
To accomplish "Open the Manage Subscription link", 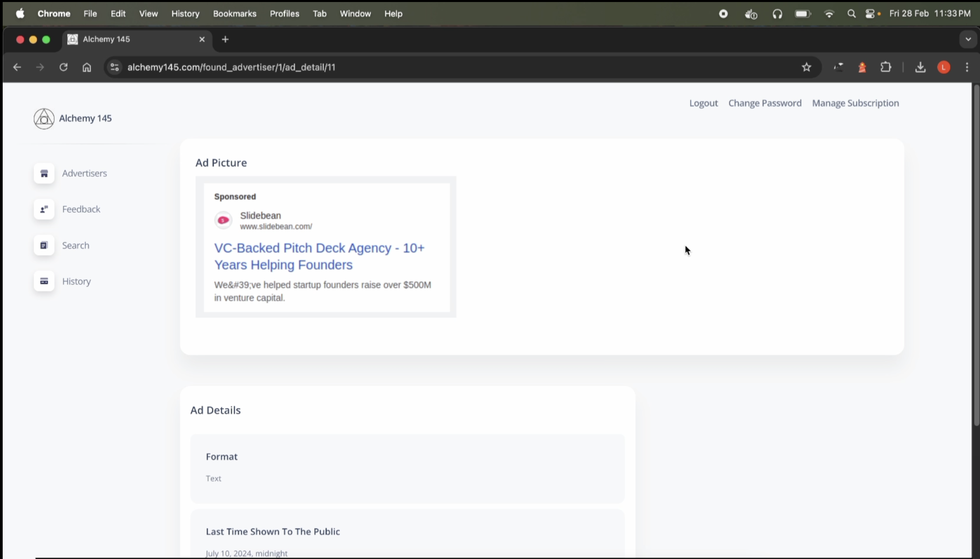I will click(x=855, y=103).
